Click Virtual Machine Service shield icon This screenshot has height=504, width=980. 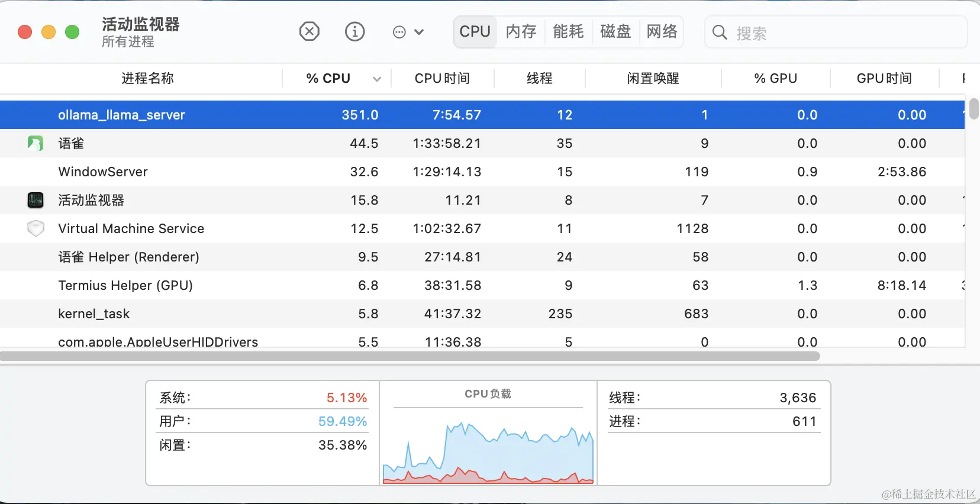click(36, 228)
